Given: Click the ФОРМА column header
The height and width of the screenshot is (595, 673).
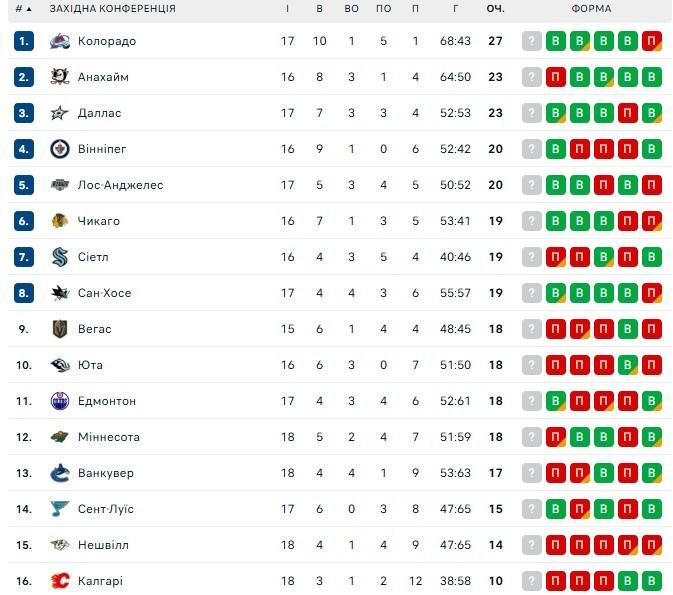Looking at the screenshot, I should click(x=591, y=9).
